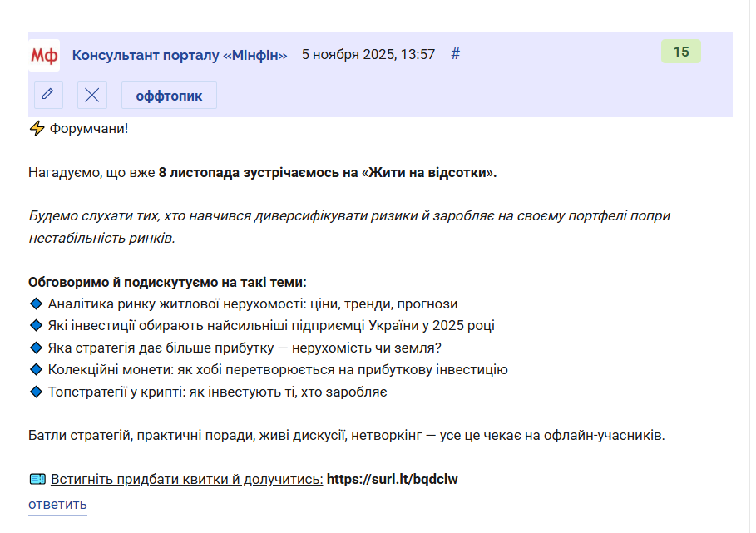
Task: Click the lightning bolt emoji before Форумчани
Action: (37, 129)
